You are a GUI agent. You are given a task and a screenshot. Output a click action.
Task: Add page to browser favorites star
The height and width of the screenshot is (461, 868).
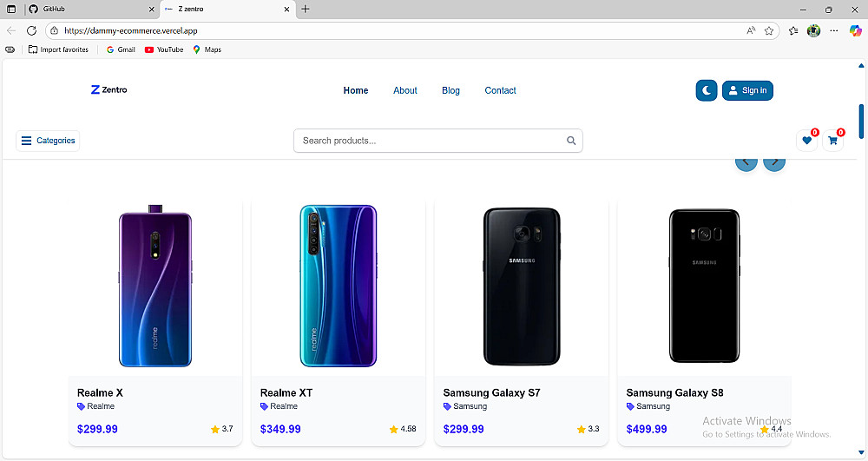coord(769,30)
